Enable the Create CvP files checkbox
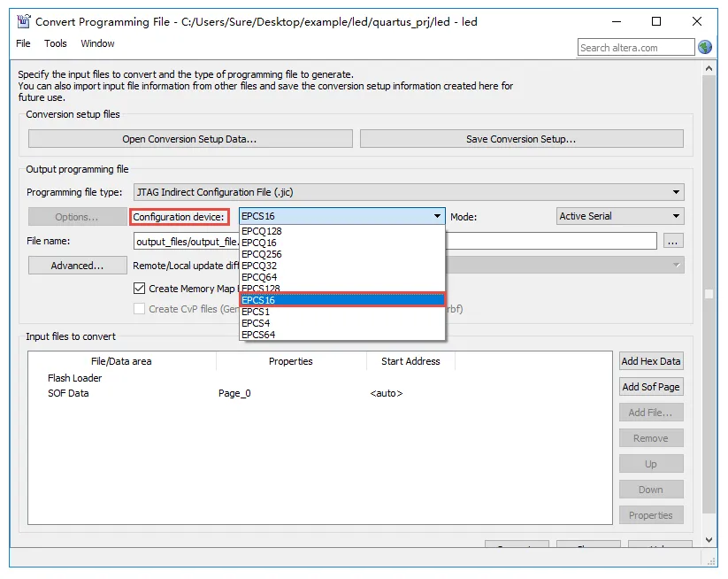This screenshot has width=728, height=579. point(139,309)
